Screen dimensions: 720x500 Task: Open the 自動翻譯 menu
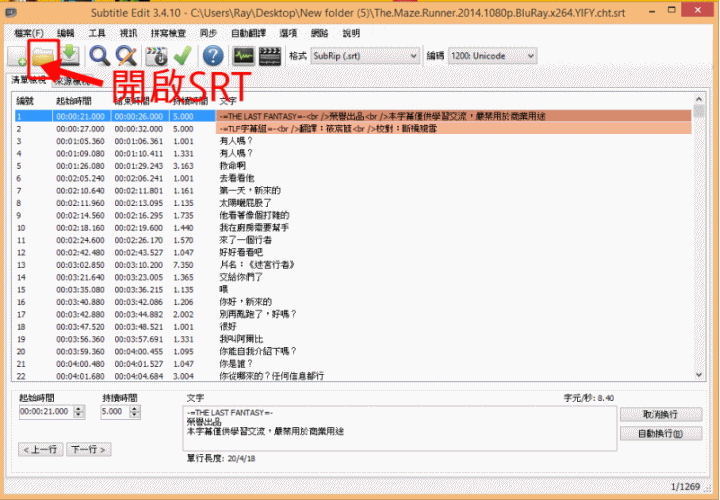248,33
